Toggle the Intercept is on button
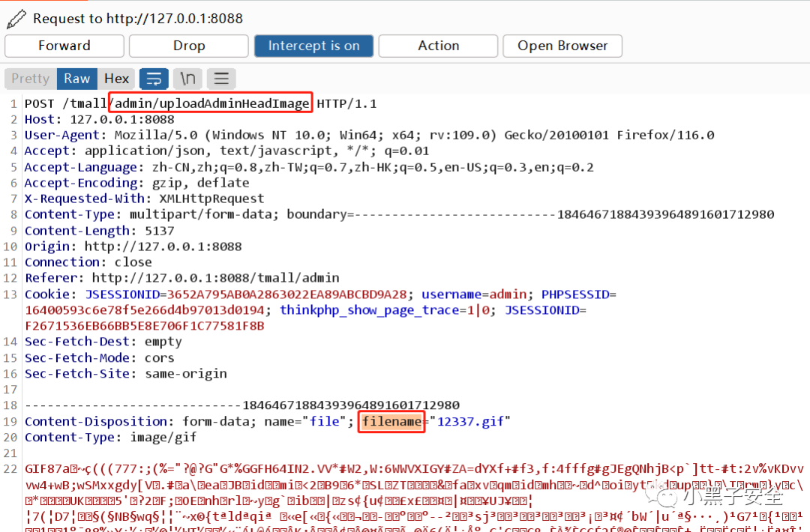Image resolution: width=810 pixels, height=532 pixels. 313,46
